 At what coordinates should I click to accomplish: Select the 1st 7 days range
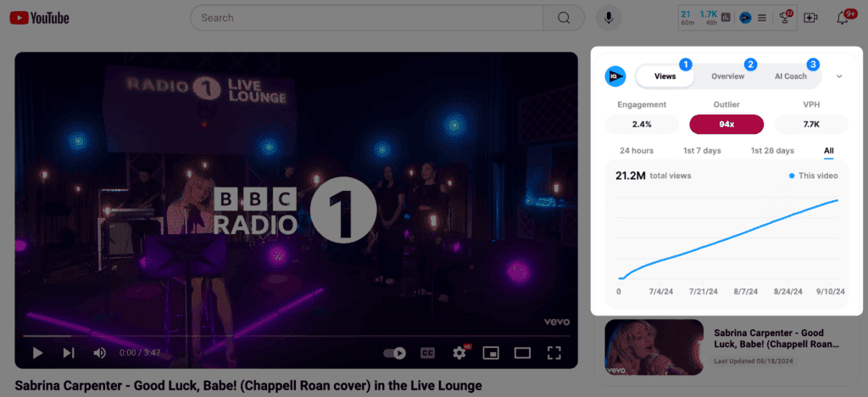click(x=702, y=151)
